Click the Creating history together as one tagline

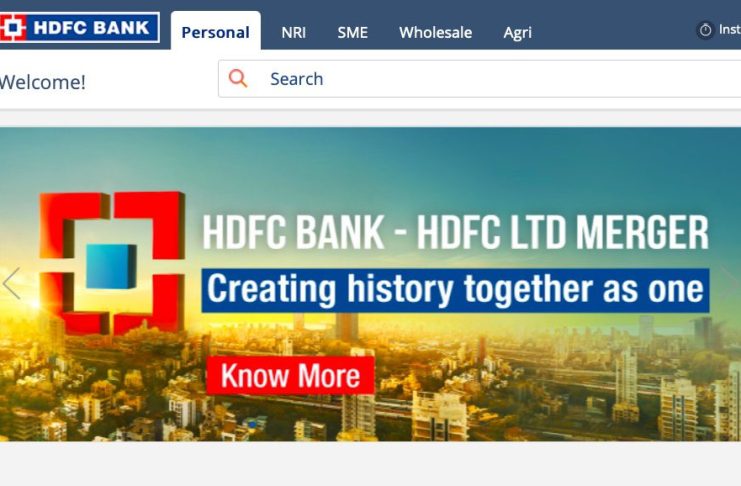[456, 290]
